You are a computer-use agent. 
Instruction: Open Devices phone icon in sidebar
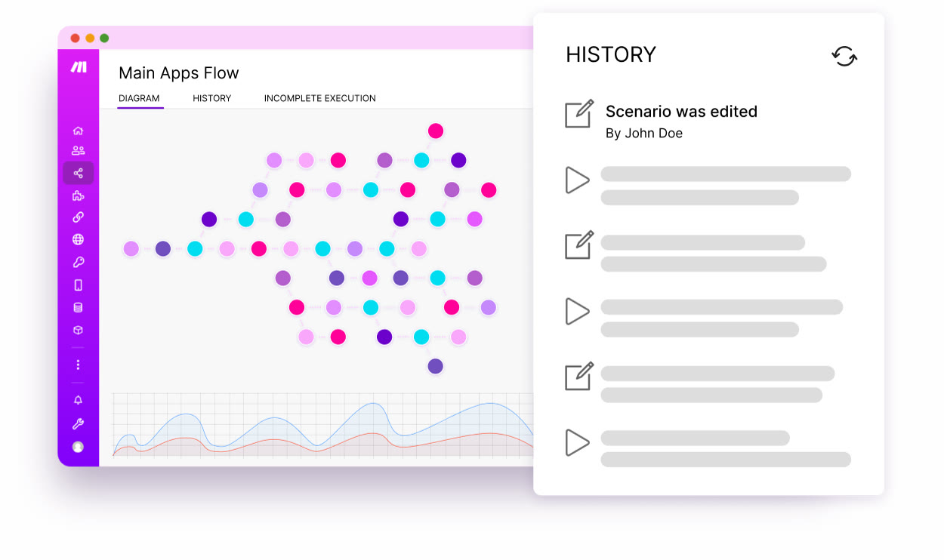click(x=78, y=285)
